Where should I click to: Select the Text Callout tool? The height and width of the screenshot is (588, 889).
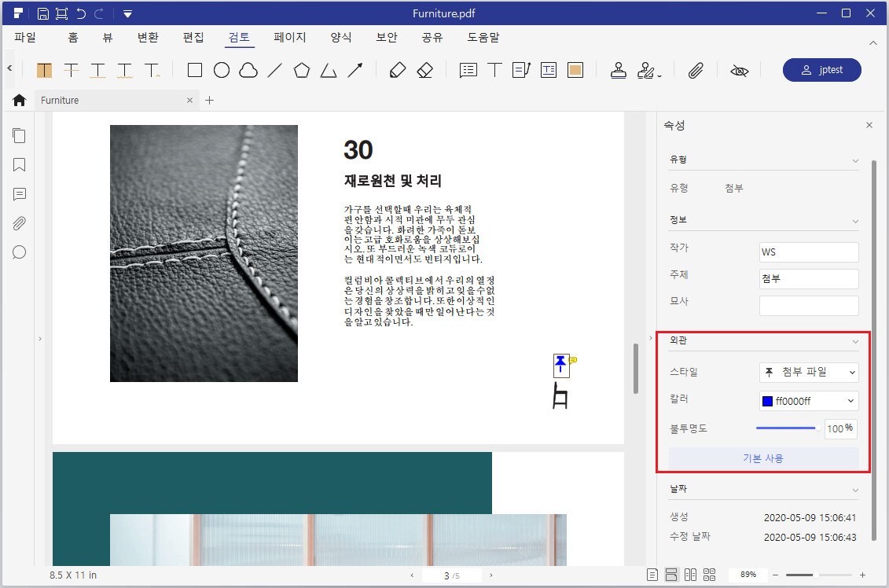pos(521,70)
